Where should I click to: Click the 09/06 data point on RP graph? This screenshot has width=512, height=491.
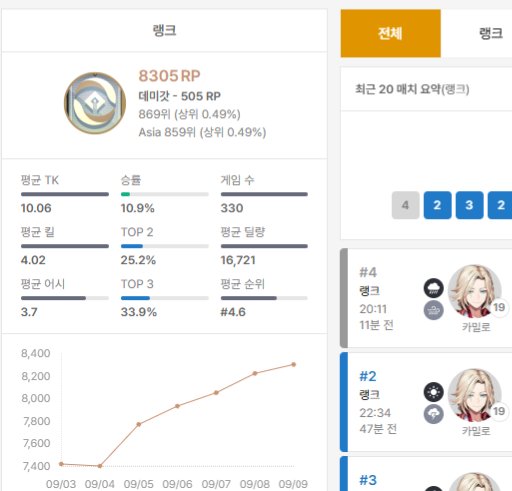177,406
